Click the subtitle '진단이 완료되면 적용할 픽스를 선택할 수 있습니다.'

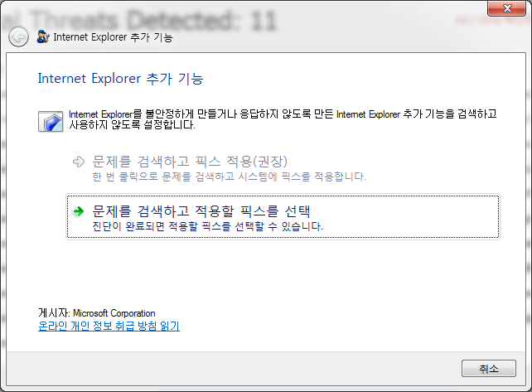pyautogui.click(x=208, y=226)
